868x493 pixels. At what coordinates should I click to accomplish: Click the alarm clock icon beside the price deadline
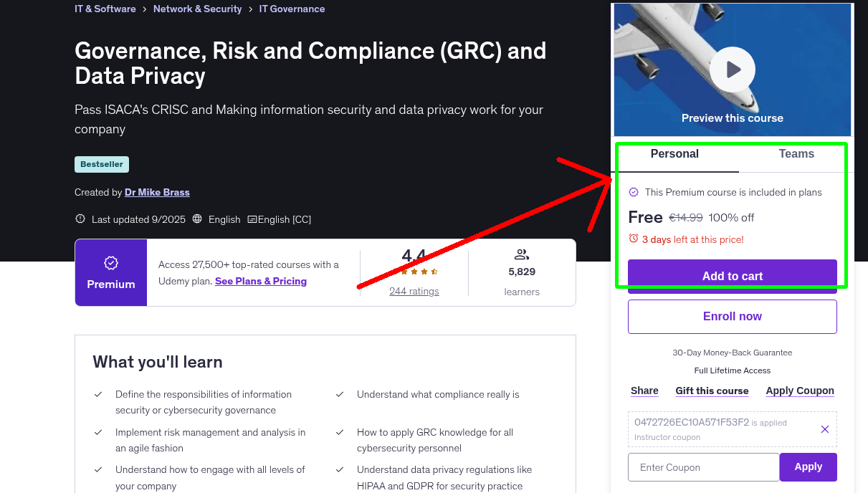634,239
